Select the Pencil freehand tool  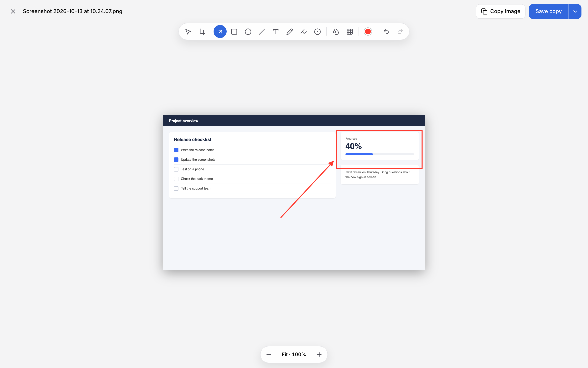coord(289,32)
